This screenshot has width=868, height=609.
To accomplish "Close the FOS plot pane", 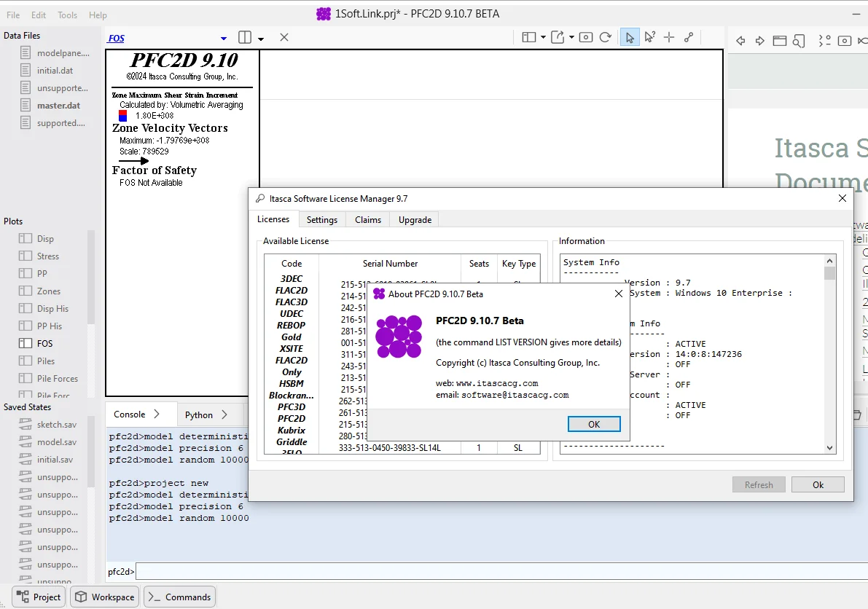I will [284, 37].
